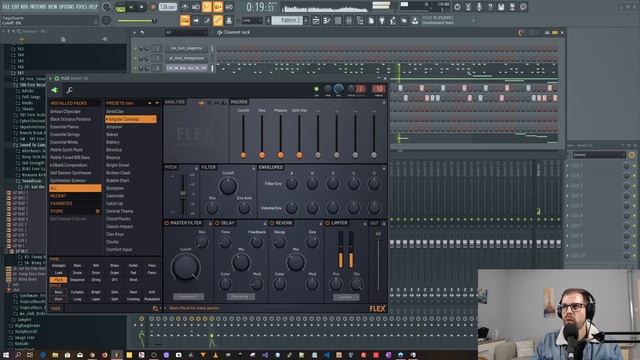The width and height of the screenshot is (640, 360).
Task: Open Windows taskbar search icon
Action: tap(18, 355)
